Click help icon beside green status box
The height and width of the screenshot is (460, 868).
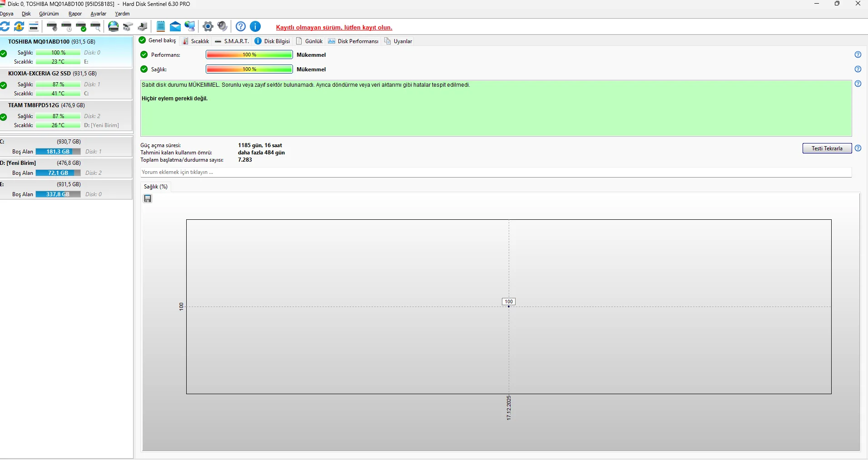858,84
